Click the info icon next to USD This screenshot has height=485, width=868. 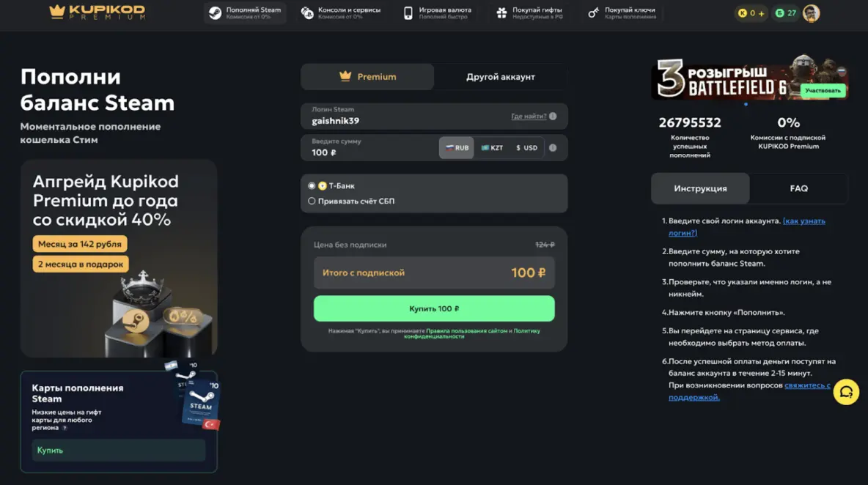(553, 148)
